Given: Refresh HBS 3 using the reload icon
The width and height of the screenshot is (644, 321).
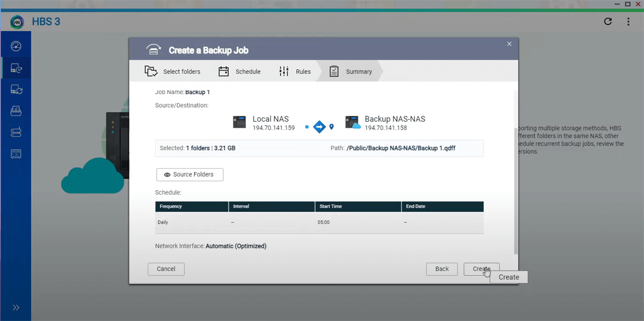Looking at the screenshot, I should (608, 22).
